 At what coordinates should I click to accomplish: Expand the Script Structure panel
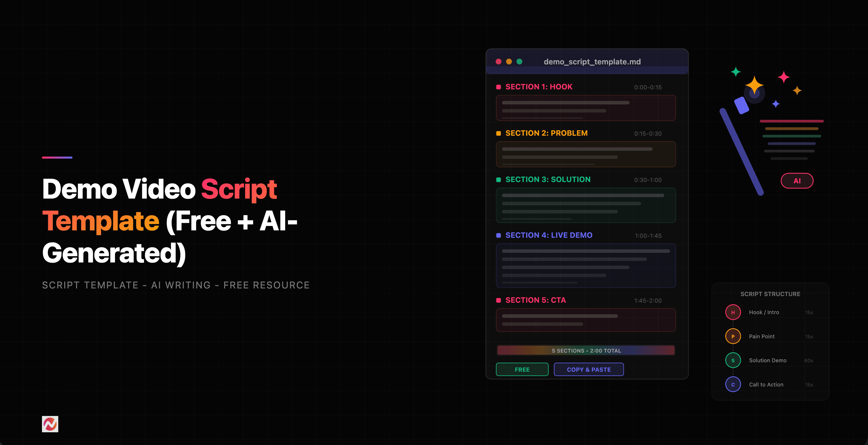click(x=770, y=294)
